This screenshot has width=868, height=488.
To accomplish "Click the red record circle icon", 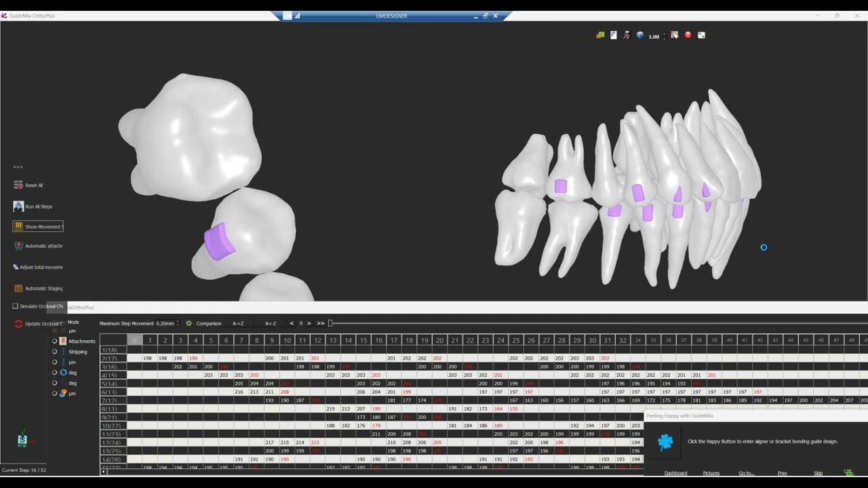I will [688, 35].
